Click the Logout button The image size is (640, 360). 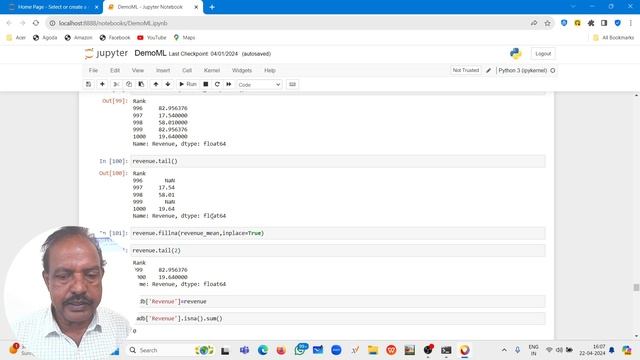point(543,53)
